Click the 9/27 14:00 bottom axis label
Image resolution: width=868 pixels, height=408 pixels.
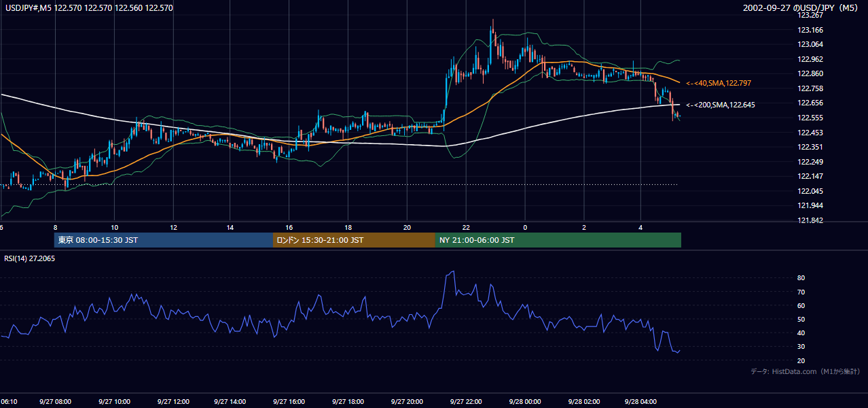(x=232, y=402)
